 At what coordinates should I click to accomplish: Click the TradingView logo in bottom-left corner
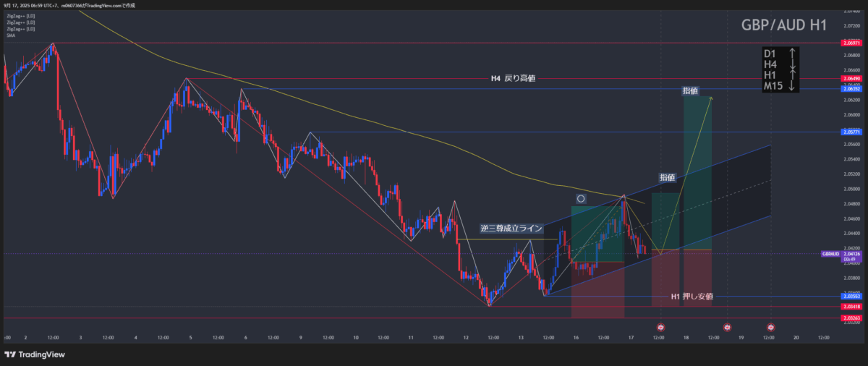click(x=35, y=354)
